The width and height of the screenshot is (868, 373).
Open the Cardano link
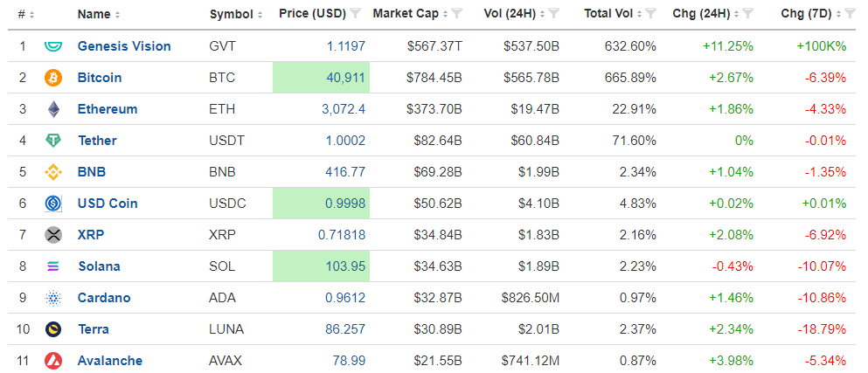pyautogui.click(x=104, y=298)
